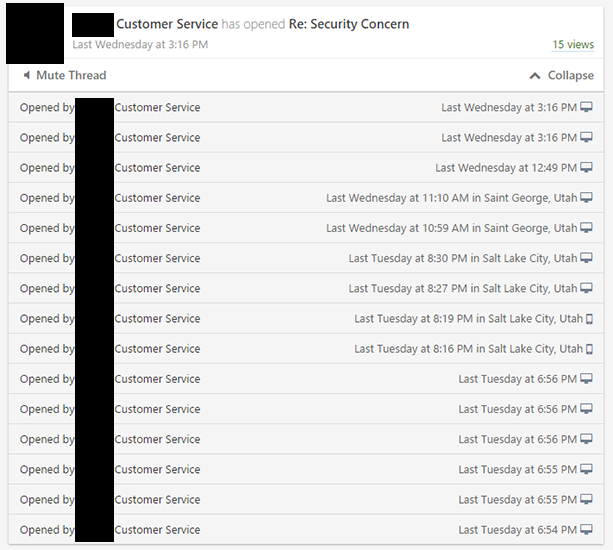Click desktop icon on Tuesday 6:54 PM row
The image size is (613, 550).
586,530
